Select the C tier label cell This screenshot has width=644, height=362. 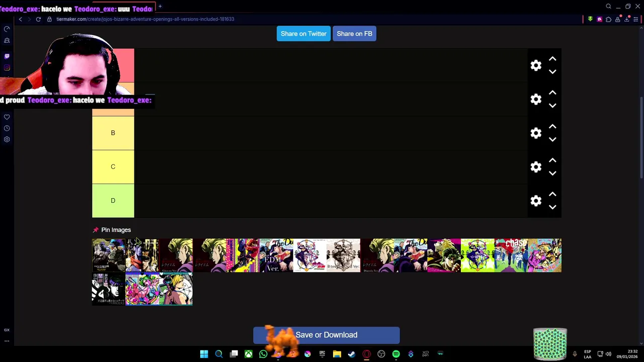113,167
